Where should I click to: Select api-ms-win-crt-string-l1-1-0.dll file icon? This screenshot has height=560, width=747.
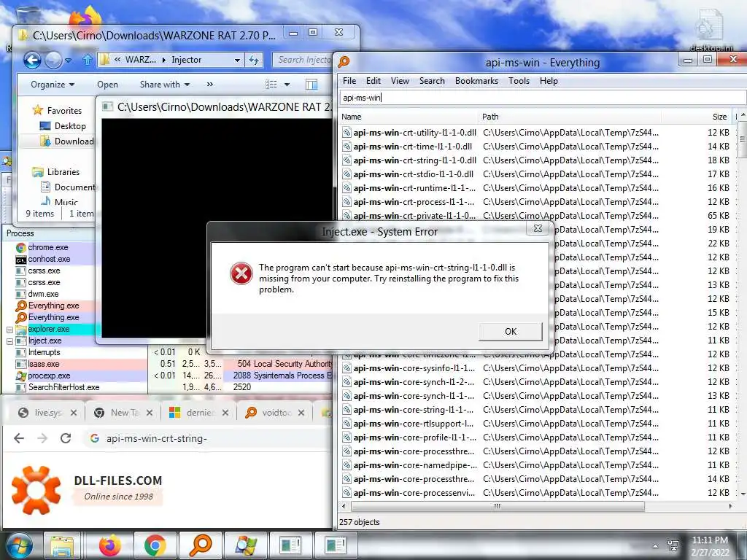(x=347, y=160)
